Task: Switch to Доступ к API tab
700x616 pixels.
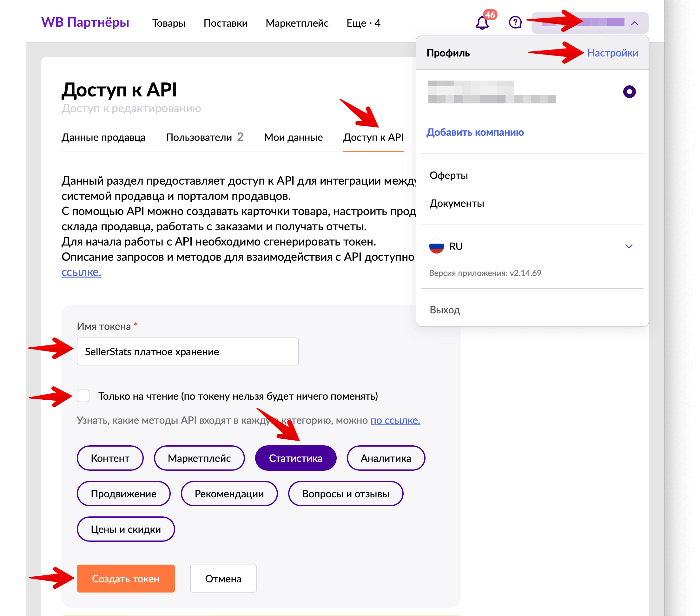Action: coord(374,137)
